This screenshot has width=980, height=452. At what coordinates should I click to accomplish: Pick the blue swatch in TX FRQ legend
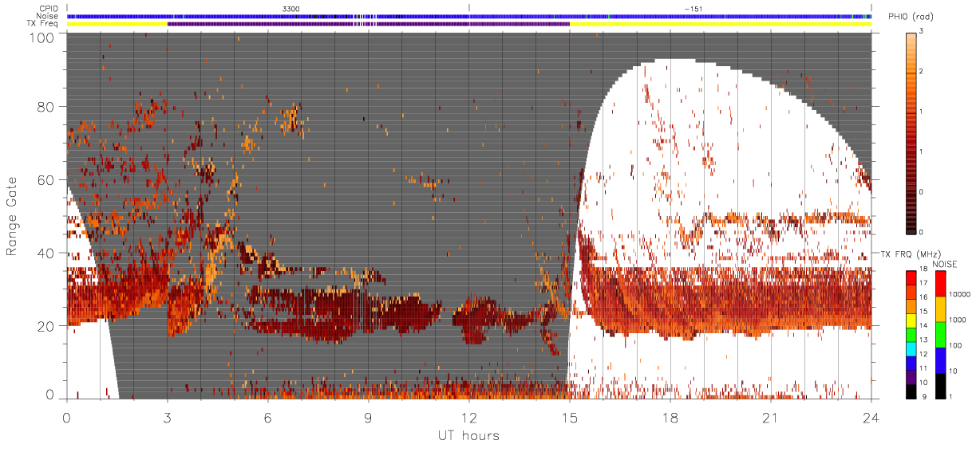click(x=911, y=364)
